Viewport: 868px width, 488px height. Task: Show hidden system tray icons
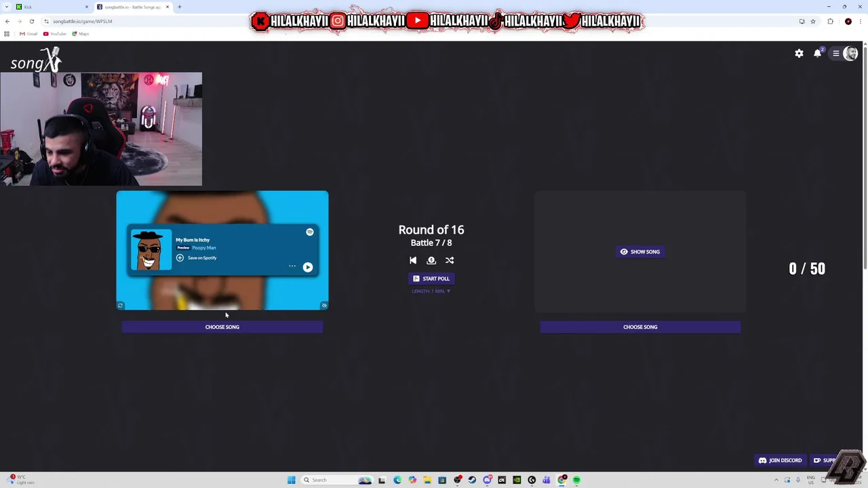point(776,480)
